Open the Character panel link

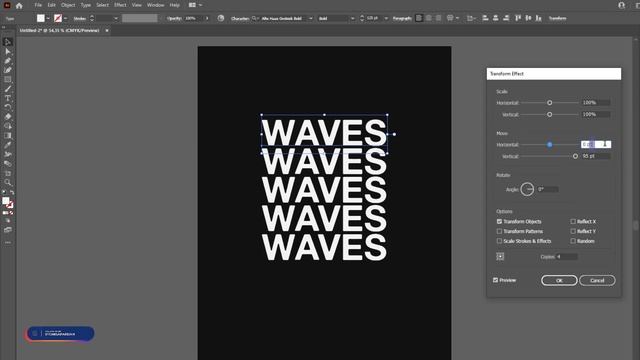pyautogui.click(x=240, y=18)
